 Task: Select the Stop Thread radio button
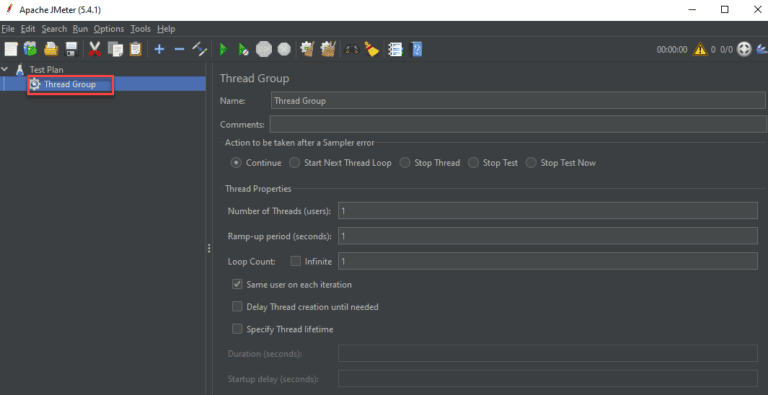pyautogui.click(x=405, y=163)
